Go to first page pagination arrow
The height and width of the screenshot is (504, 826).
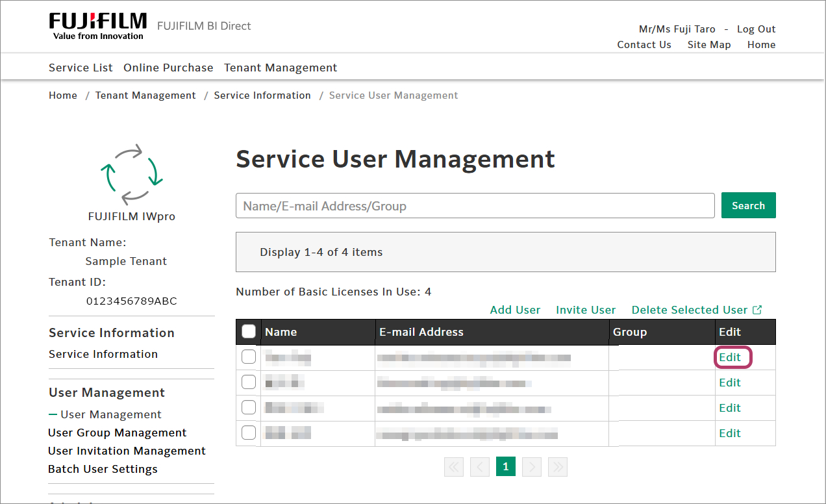454,466
